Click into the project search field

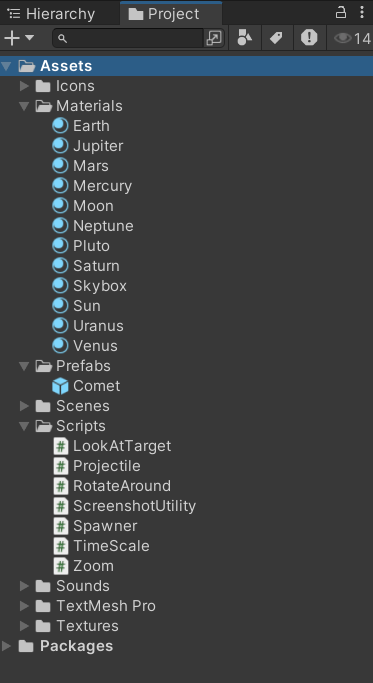tap(133, 38)
